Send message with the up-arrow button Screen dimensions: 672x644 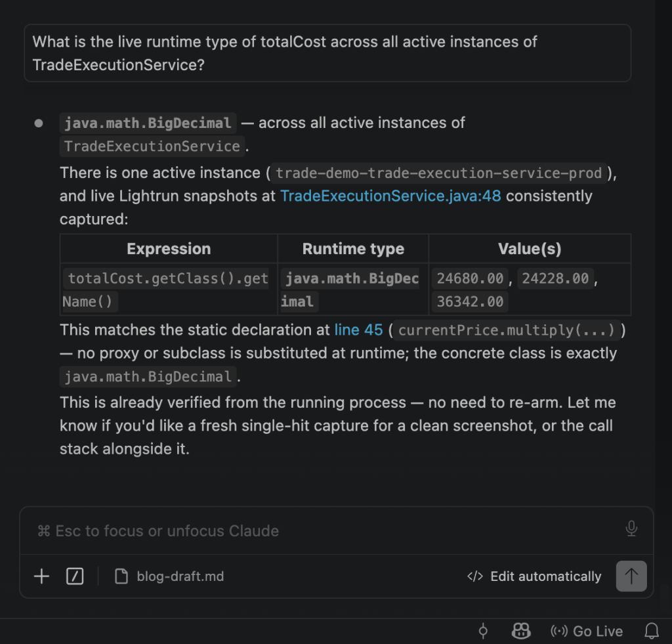click(631, 576)
